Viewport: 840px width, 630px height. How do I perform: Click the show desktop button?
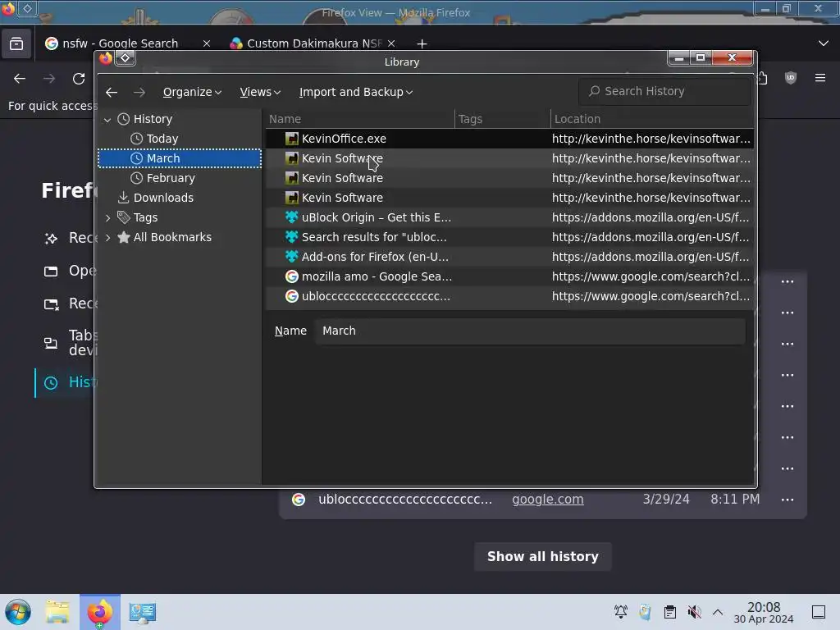819,612
